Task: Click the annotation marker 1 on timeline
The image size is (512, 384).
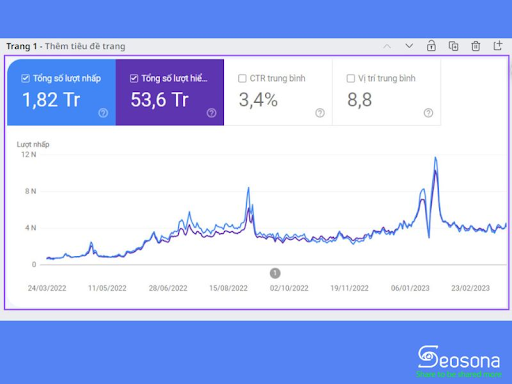Action: point(275,273)
